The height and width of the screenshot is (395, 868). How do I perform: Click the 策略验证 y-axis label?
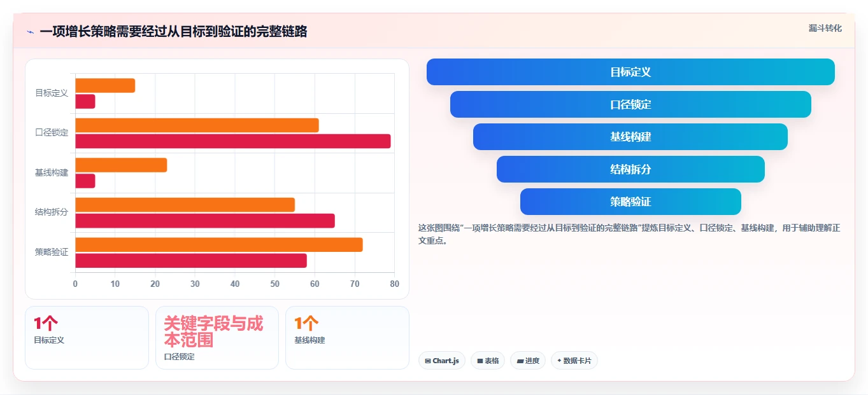52,252
